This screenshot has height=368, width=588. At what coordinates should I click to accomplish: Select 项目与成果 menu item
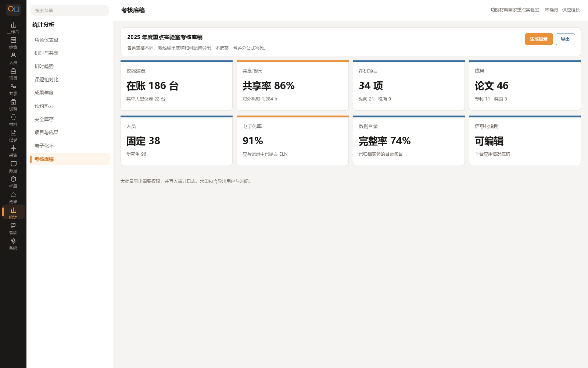point(70,132)
